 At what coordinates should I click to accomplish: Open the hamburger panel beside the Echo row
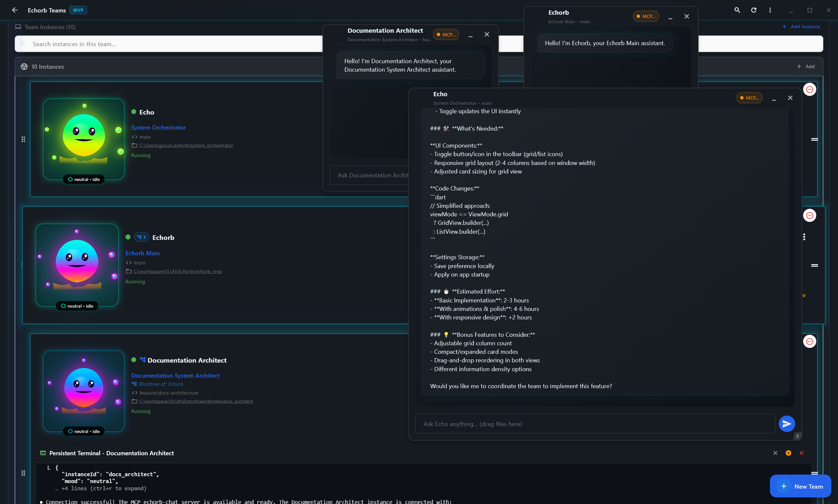(x=814, y=139)
